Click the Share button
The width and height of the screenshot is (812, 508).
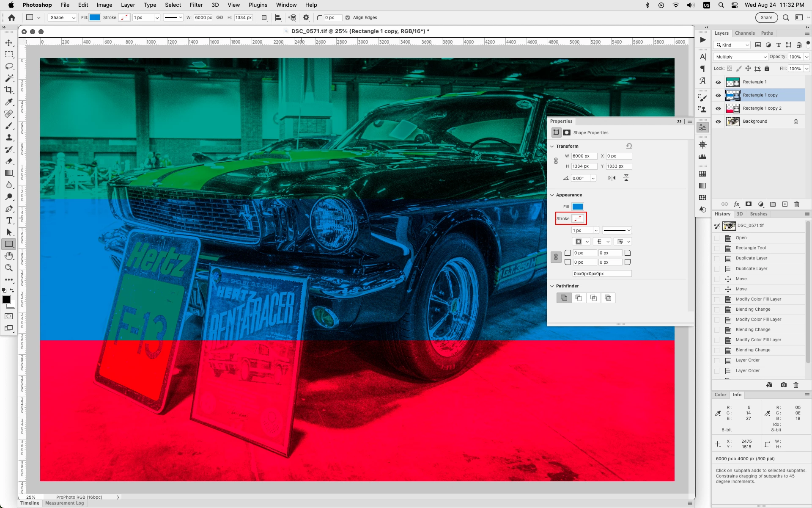(x=766, y=18)
